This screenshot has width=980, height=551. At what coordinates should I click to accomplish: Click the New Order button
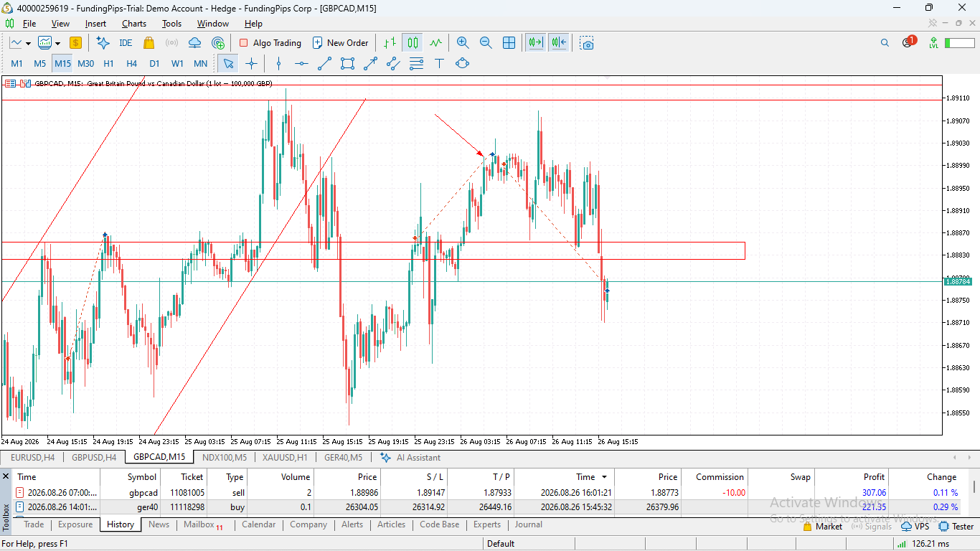[341, 43]
